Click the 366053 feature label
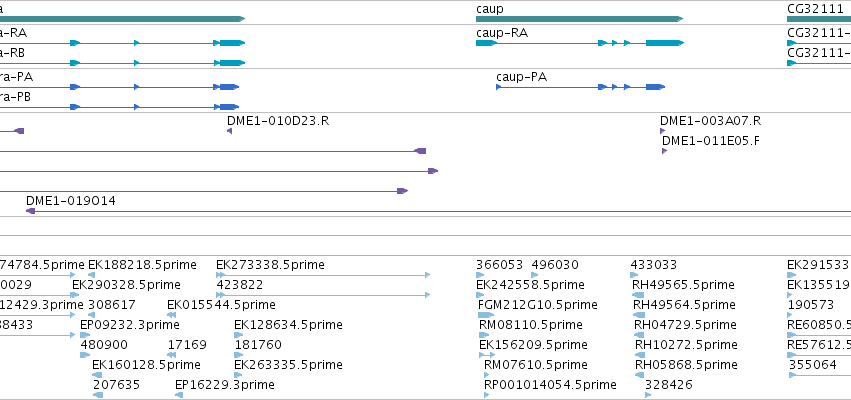Viewport: 851px width, 400px height. 499,265
